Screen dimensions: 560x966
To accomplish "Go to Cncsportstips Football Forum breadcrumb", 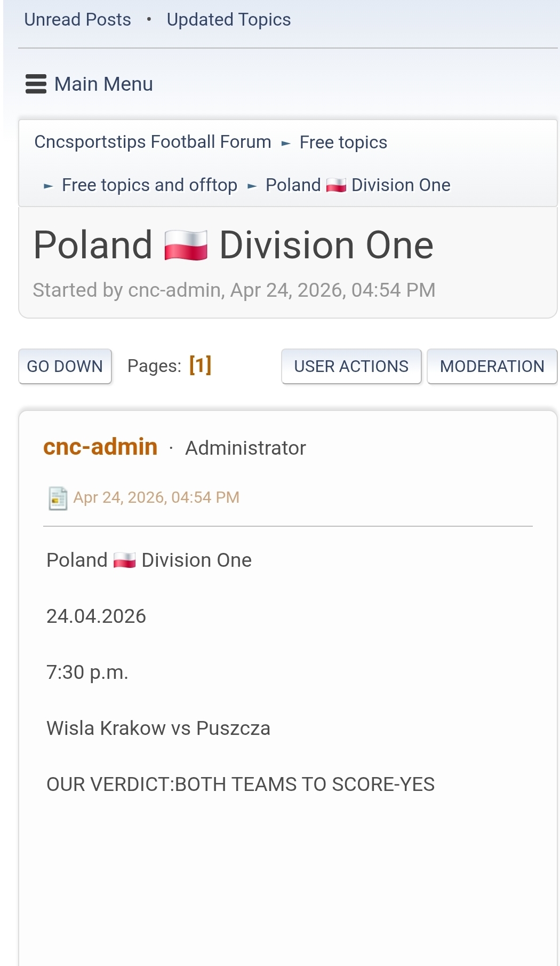I will (153, 142).
